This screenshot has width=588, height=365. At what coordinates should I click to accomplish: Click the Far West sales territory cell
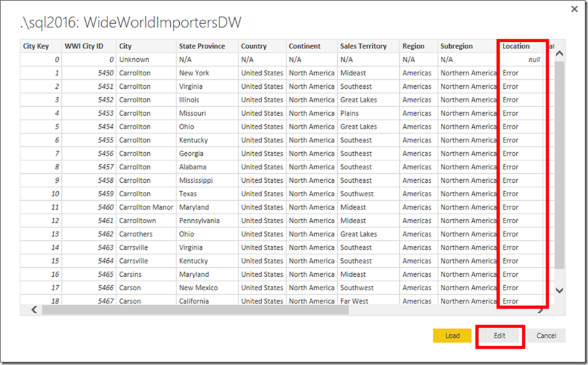click(x=369, y=300)
